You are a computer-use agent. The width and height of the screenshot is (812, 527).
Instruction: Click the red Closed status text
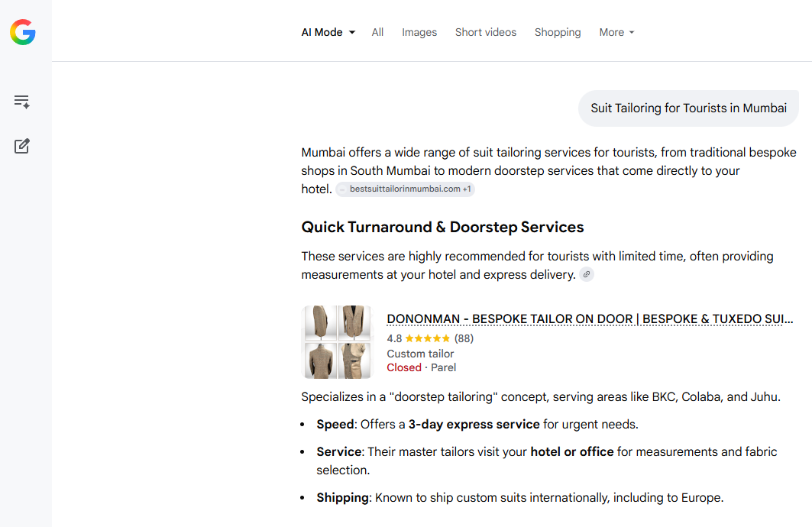(404, 367)
